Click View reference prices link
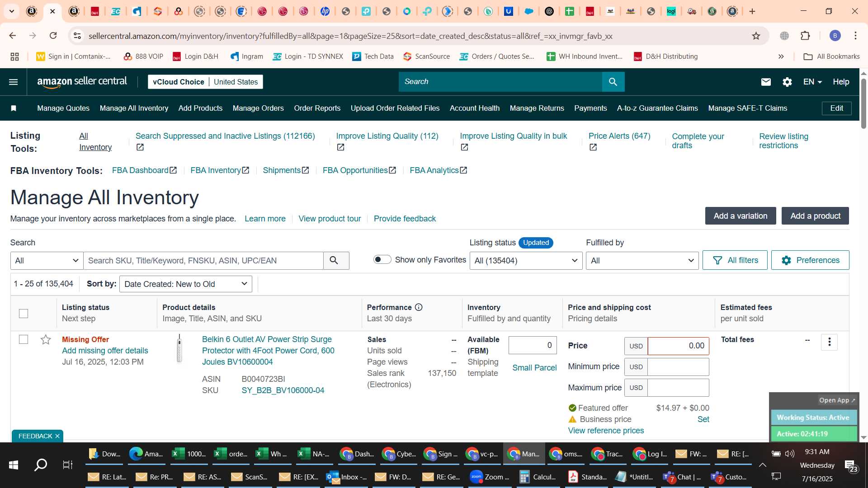868x488 pixels. coord(606,431)
